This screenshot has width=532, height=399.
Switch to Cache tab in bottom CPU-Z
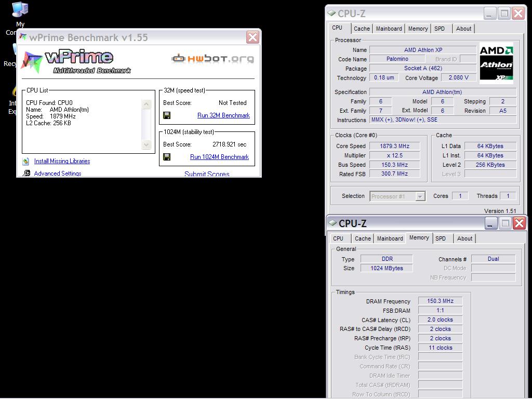[363, 238]
